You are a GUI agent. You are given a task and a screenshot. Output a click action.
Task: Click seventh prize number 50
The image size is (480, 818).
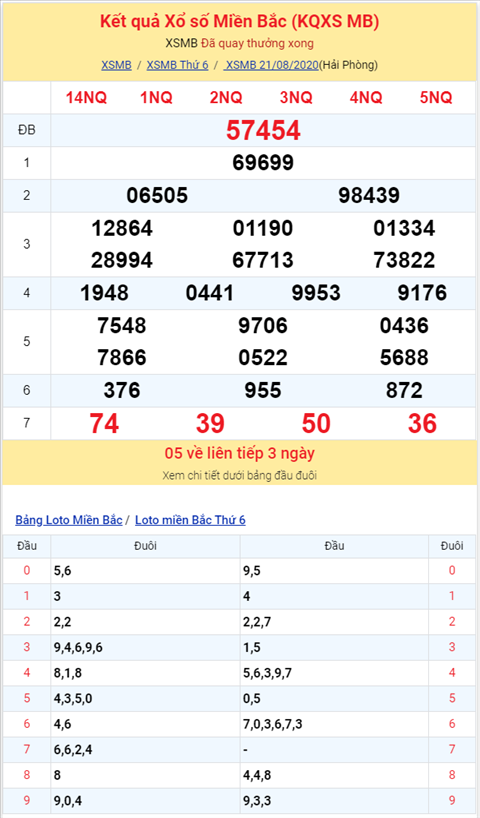[x=316, y=424]
